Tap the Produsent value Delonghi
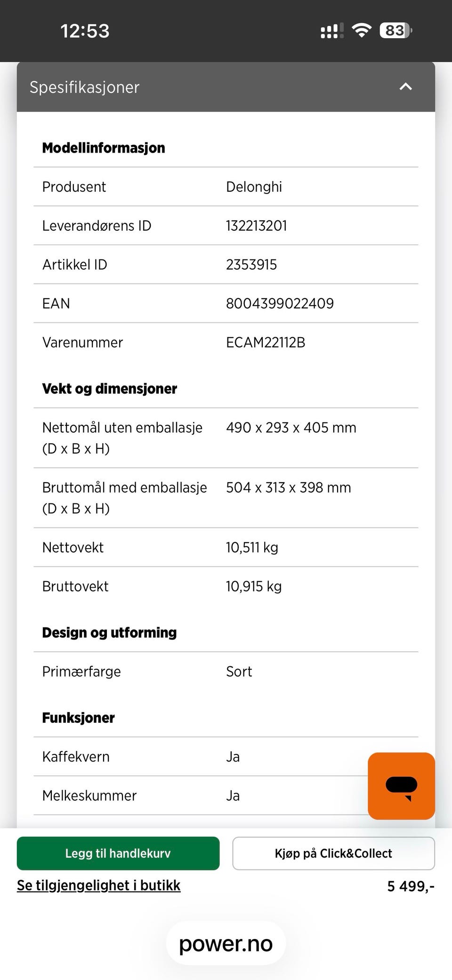Screen dimensions: 452x980 (254, 187)
